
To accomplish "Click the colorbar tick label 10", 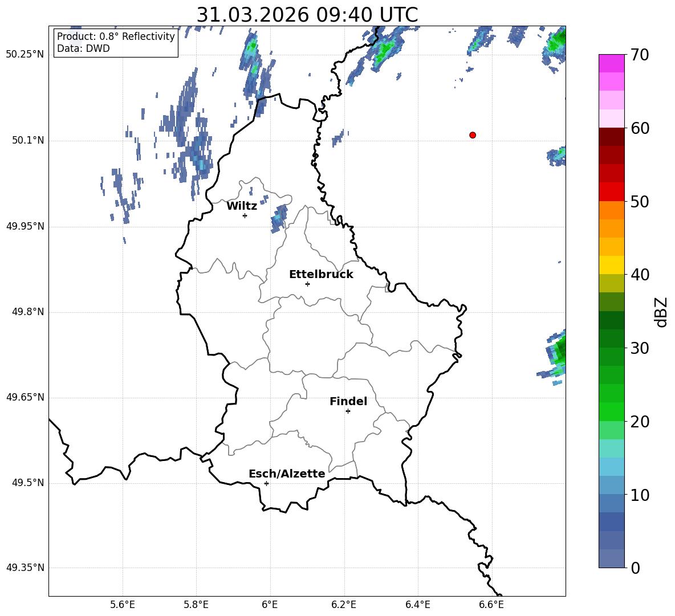I will click(640, 495).
